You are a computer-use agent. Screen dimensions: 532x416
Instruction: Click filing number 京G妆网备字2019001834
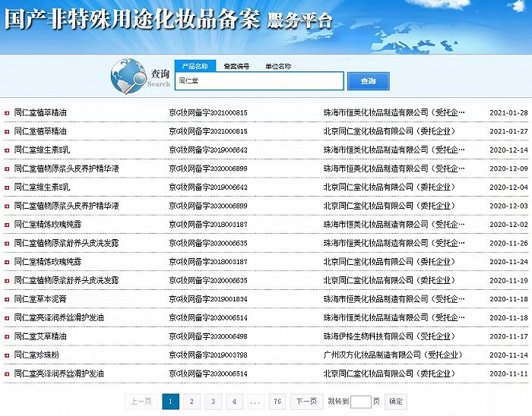(208, 299)
